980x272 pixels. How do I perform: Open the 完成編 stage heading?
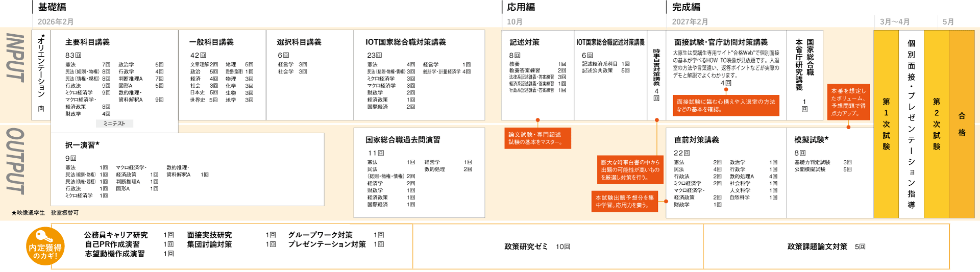[x=686, y=7]
